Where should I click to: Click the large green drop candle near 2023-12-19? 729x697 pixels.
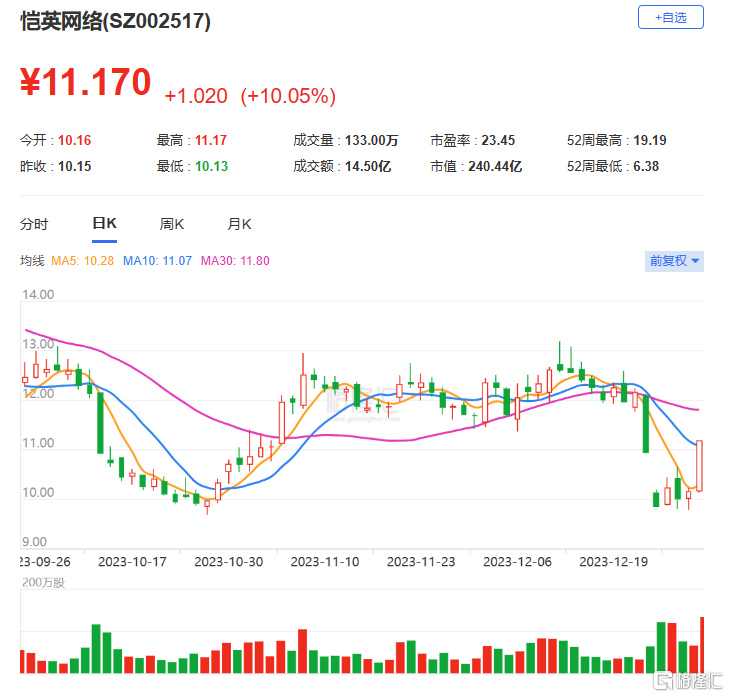click(x=646, y=423)
